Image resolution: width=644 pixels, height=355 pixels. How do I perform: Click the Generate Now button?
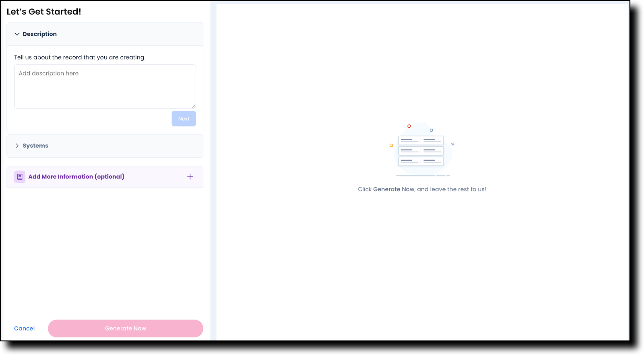tap(126, 328)
